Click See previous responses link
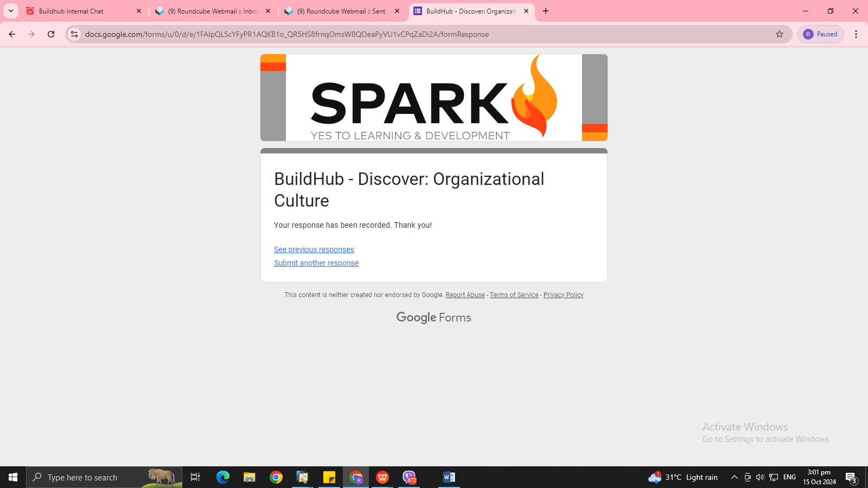Viewport: 868px width, 488px height. (314, 249)
